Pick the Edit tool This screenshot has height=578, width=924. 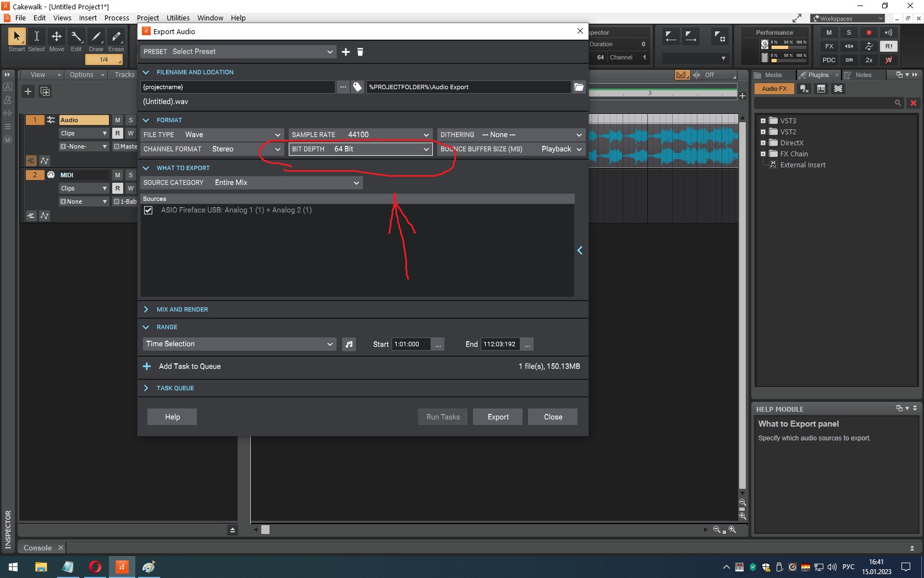(x=76, y=37)
